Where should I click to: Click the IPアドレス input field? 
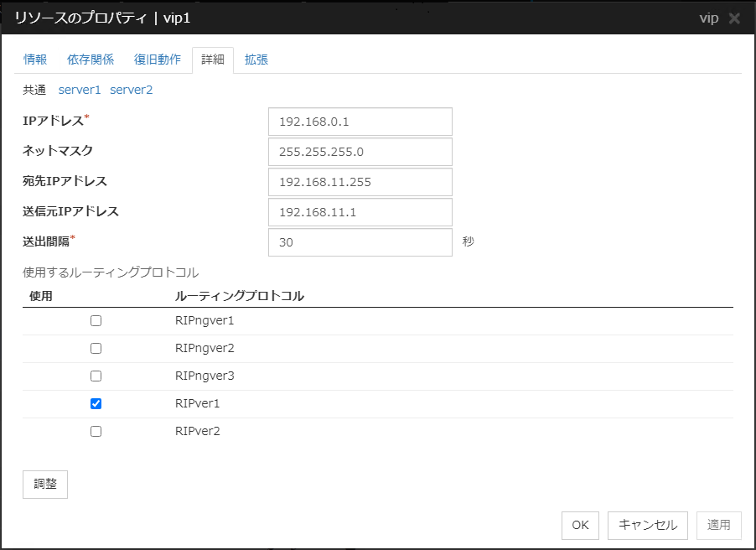coord(360,122)
